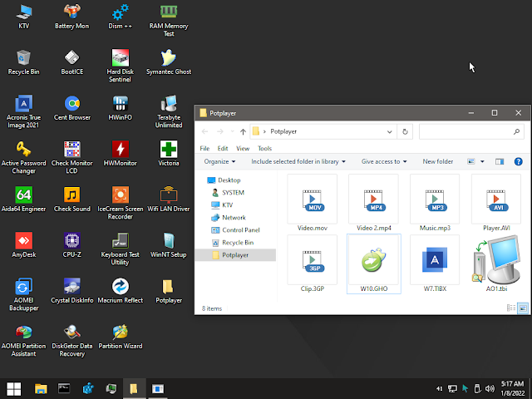Open Victoria desktop icon
532x399 pixels.
coord(169,154)
